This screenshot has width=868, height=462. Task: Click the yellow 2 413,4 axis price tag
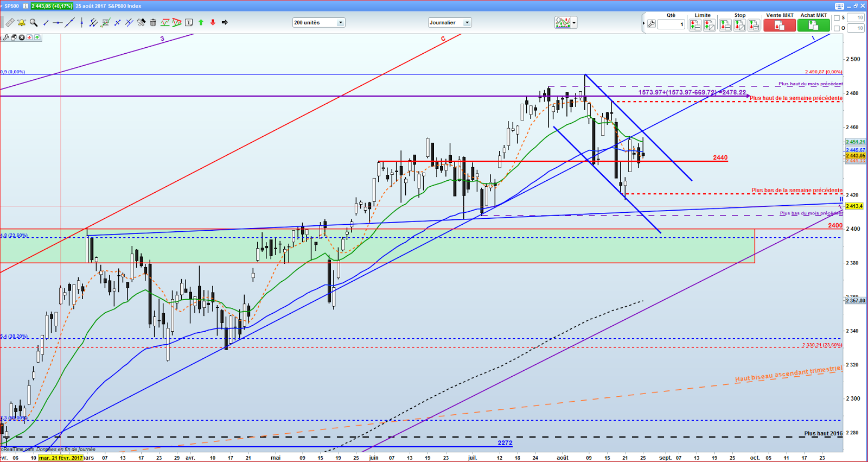(854, 206)
